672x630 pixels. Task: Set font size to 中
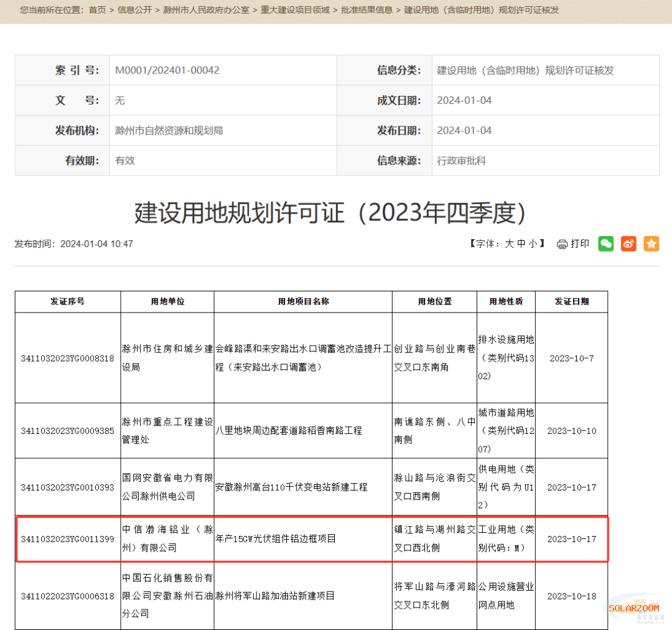(521, 243)
